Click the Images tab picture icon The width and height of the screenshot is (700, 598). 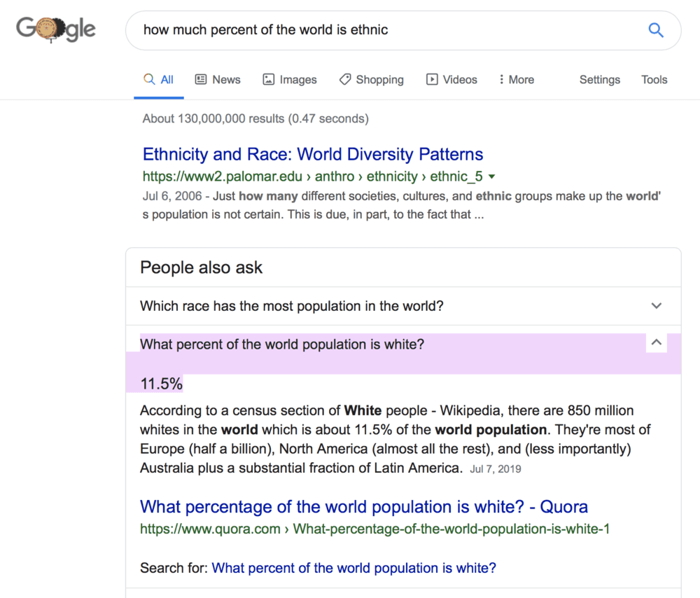(268, 80)
